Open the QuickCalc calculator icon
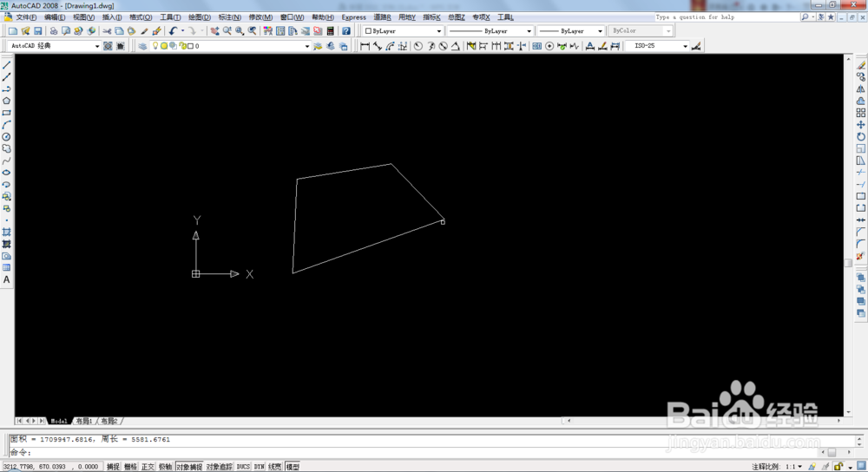This screenshot has width=868, height=472. click(x=331, y=31)
